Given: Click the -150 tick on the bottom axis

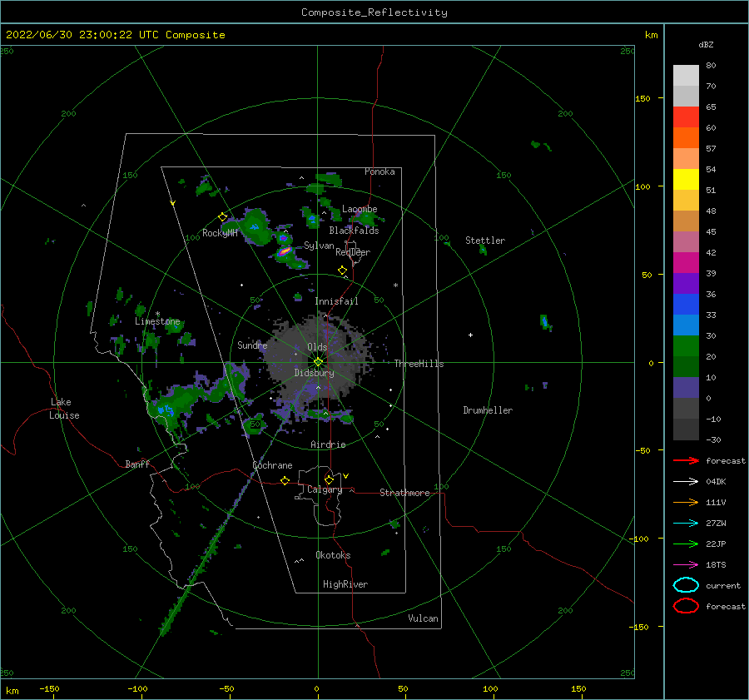Looking at the screenshot, I should [49, 688].
